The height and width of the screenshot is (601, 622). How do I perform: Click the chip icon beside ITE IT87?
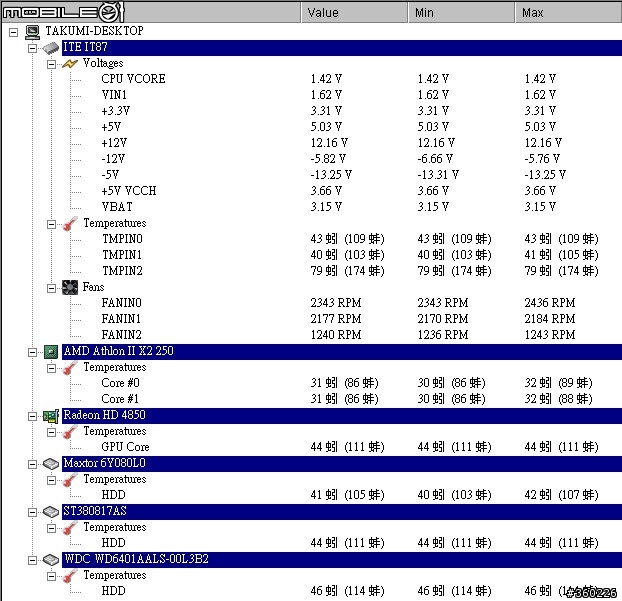click(51, 48)
